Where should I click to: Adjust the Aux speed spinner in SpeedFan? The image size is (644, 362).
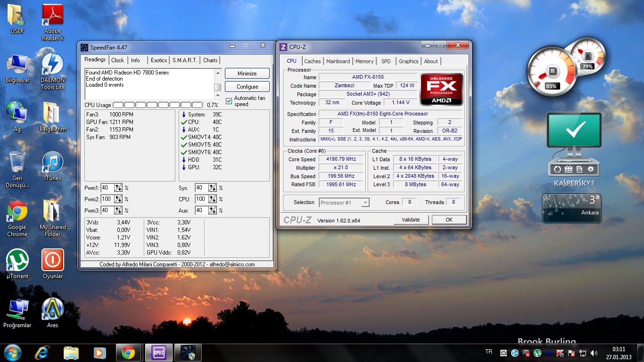213,210
